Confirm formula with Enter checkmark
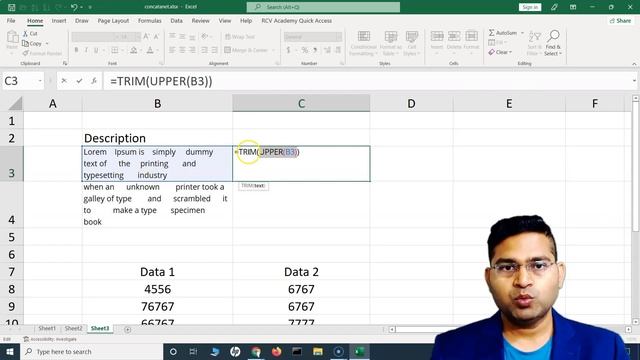 coord(79,81)
